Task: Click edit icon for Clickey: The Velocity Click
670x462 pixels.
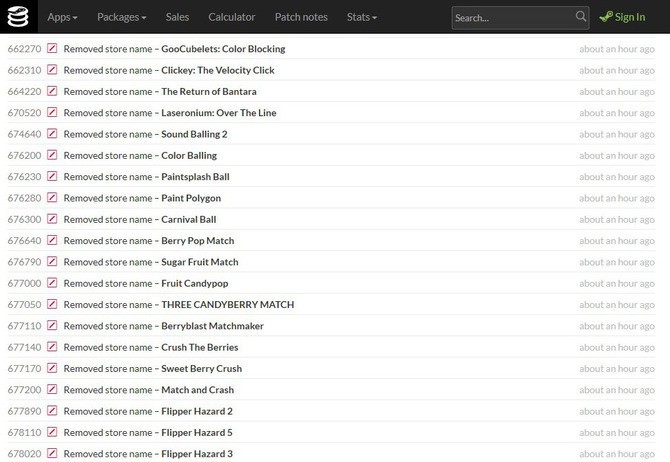Action: 52,70
